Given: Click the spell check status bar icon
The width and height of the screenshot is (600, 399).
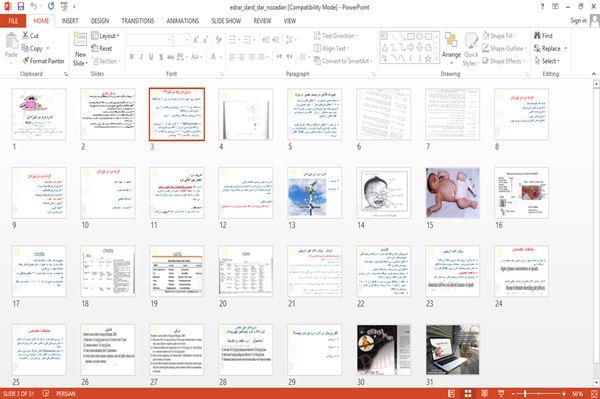Looking at the screenshot, I should click(46, 393).
